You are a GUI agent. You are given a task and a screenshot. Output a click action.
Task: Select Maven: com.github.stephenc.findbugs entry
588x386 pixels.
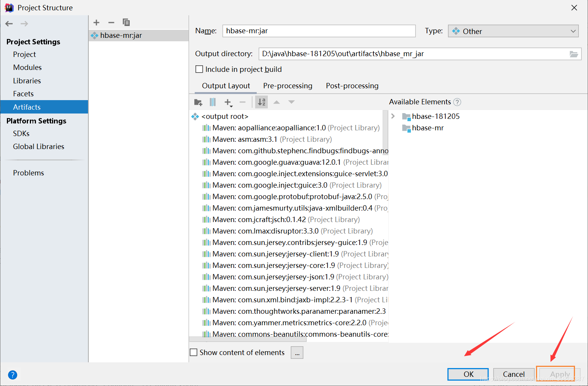point(295,151)
